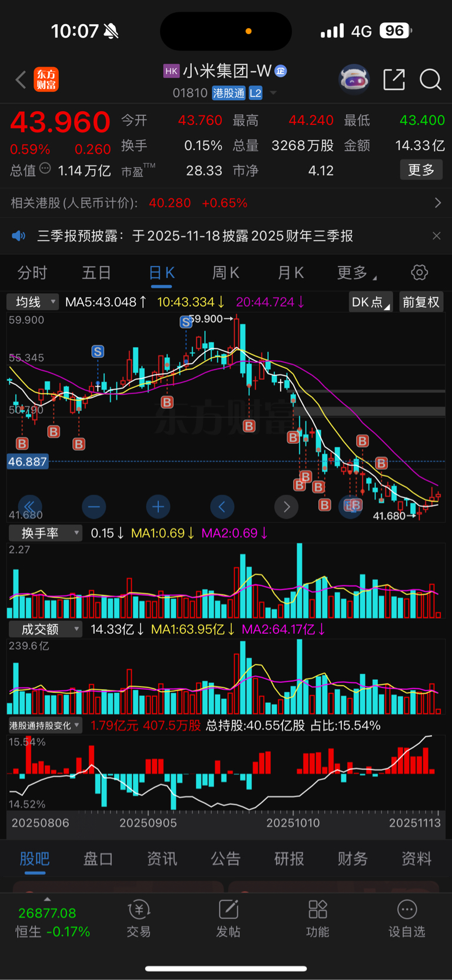Image resolution: width=452 pixels, height=980 pixels.
Task: Tap the cellular signal bars
Action: pyautogui.click(x=332, y=31)
